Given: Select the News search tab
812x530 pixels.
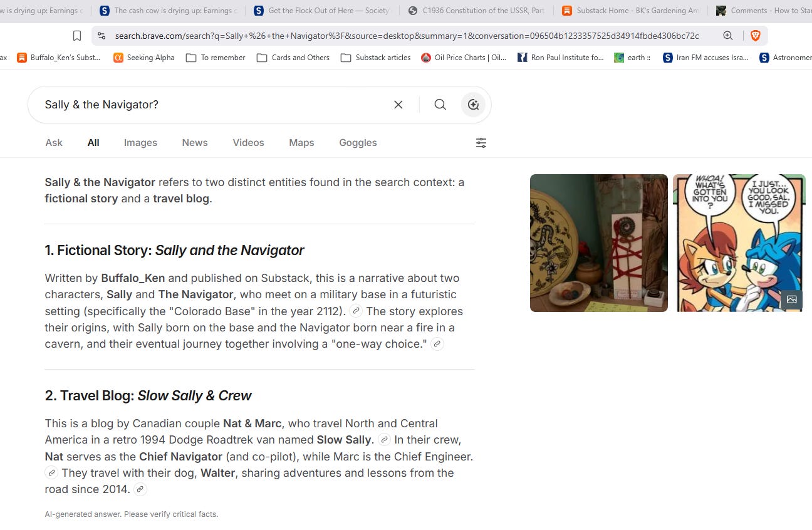Looking at the screenshot, I should point(195,143).
